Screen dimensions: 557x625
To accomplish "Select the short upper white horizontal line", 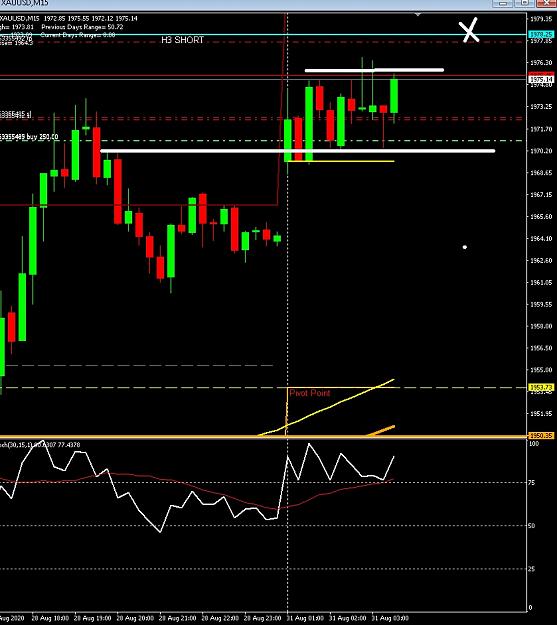I will coord(374,70).
